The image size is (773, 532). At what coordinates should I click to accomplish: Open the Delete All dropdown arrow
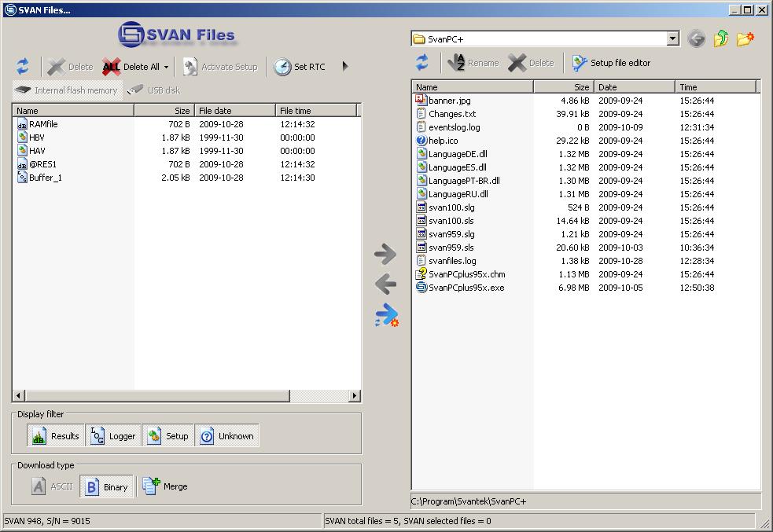pos(166,67)
